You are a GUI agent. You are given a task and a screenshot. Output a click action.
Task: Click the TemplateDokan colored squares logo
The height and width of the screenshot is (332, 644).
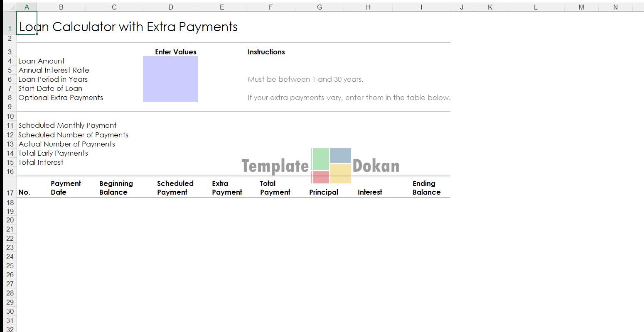tap(331, 166)
